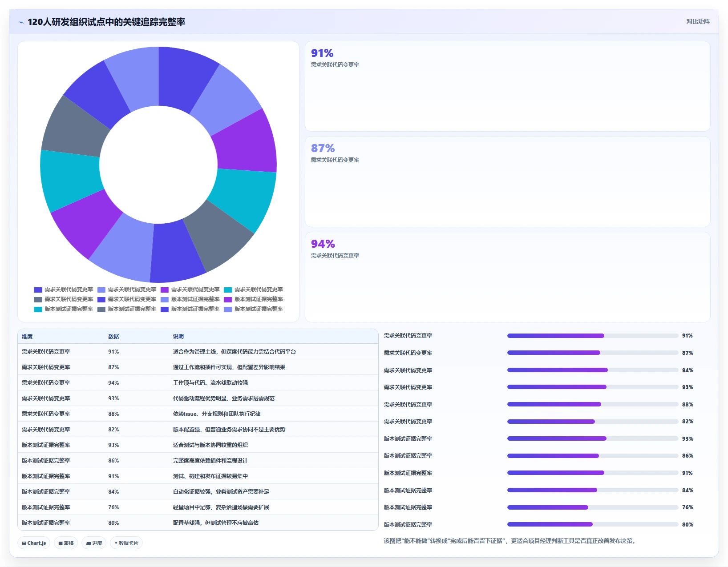This screenshot has width=728, height=567.
Task: Click the 76% value in the table
Action: [x=113, y=507]
